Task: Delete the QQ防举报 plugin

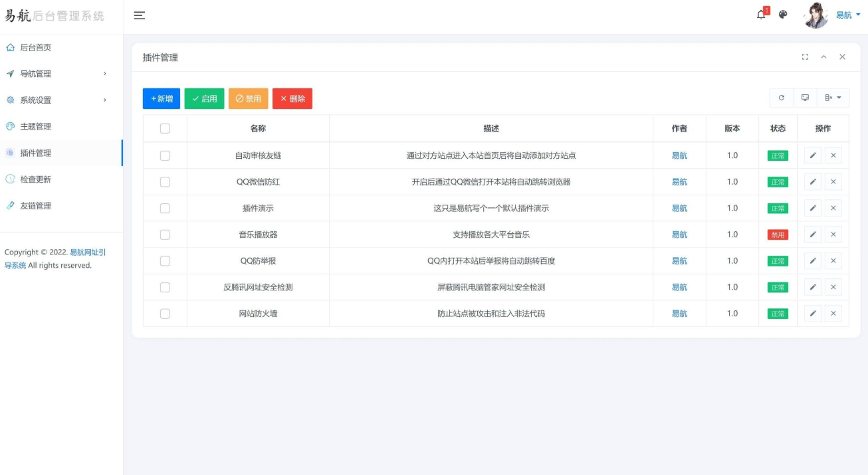Action: 833,261
